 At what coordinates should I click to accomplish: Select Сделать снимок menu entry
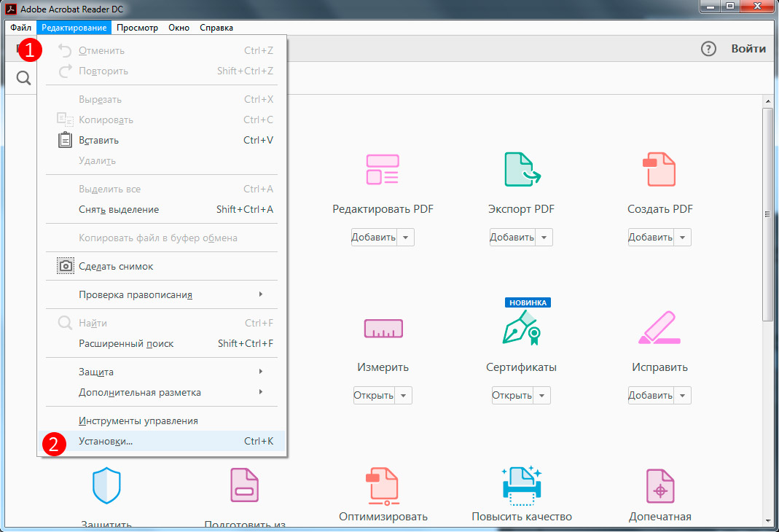[162, 266]
